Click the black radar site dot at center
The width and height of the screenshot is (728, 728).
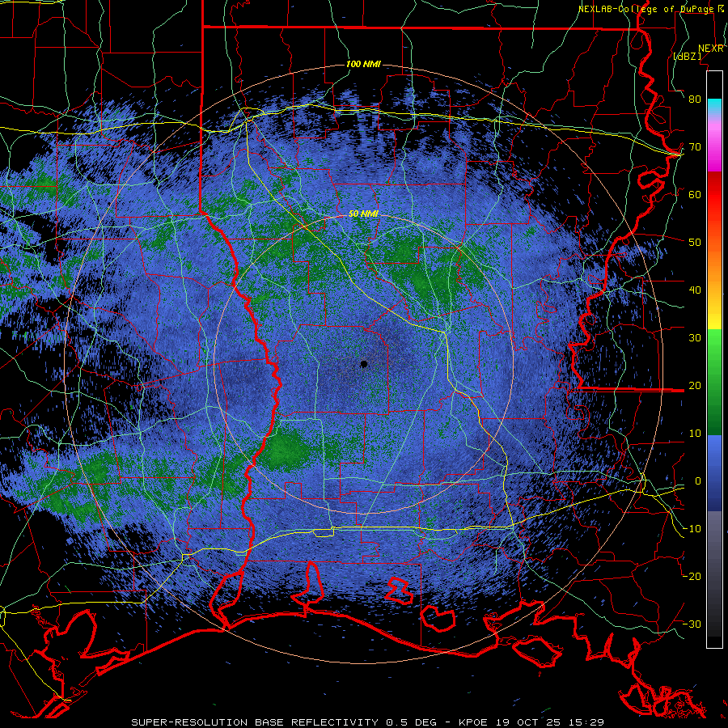click(x=364, y=364)
